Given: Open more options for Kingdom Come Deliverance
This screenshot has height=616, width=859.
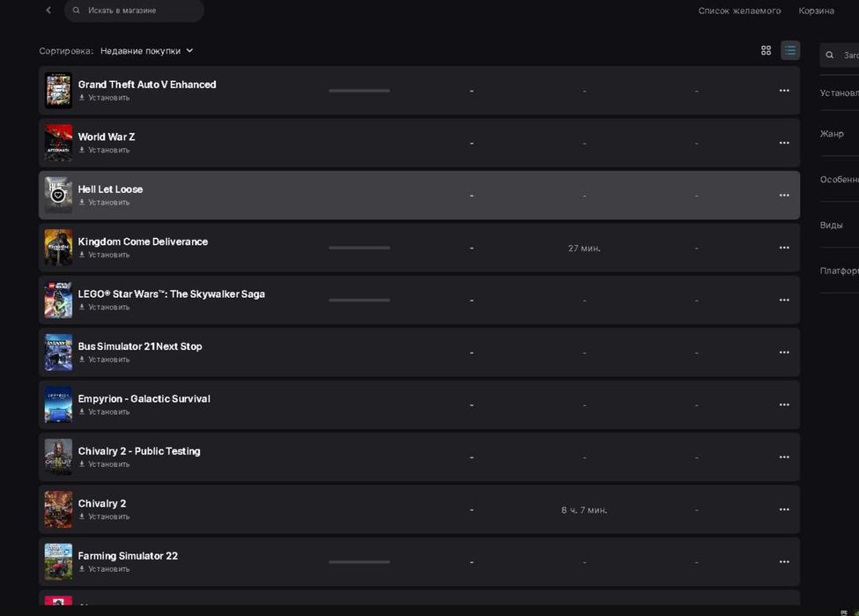Looking at the screenshot, I should pos(784,248).
